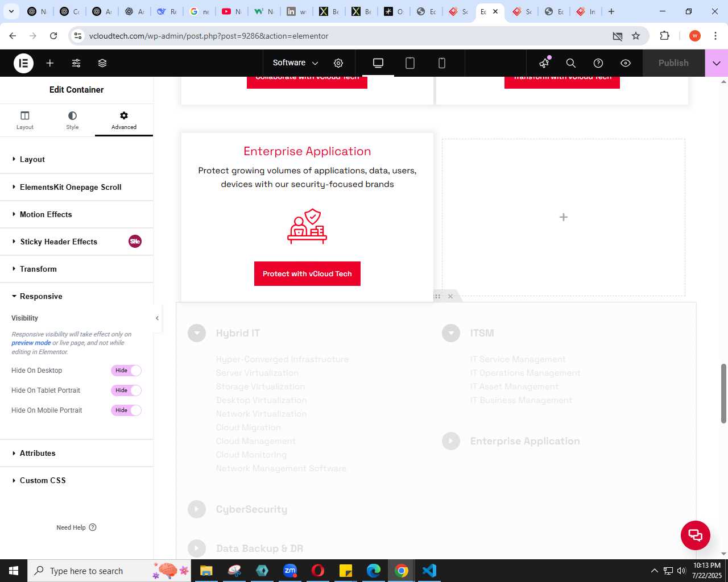728x582 pixels.
Task: Open Zoom from the taskbar
Action: [x=290, y=571]
